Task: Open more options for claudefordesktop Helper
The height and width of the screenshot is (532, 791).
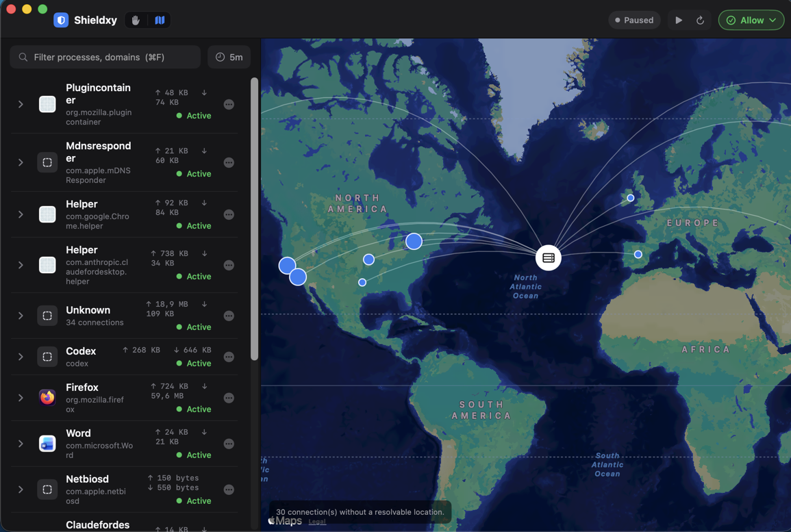Action: (x=229, y=265)
